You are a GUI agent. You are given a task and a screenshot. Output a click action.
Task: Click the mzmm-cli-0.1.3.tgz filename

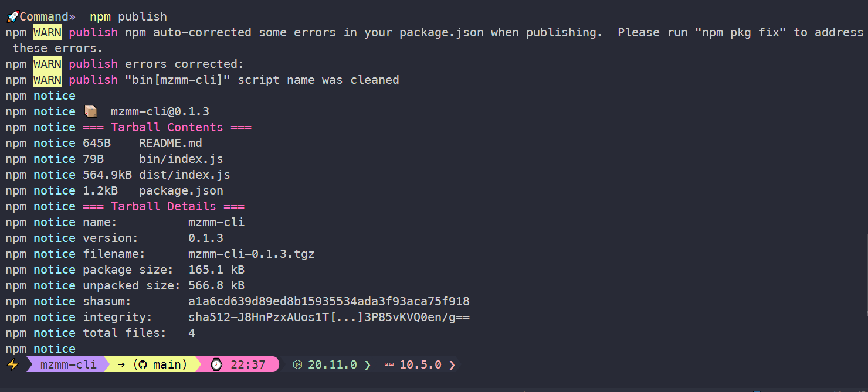click(x=252, y=254)
